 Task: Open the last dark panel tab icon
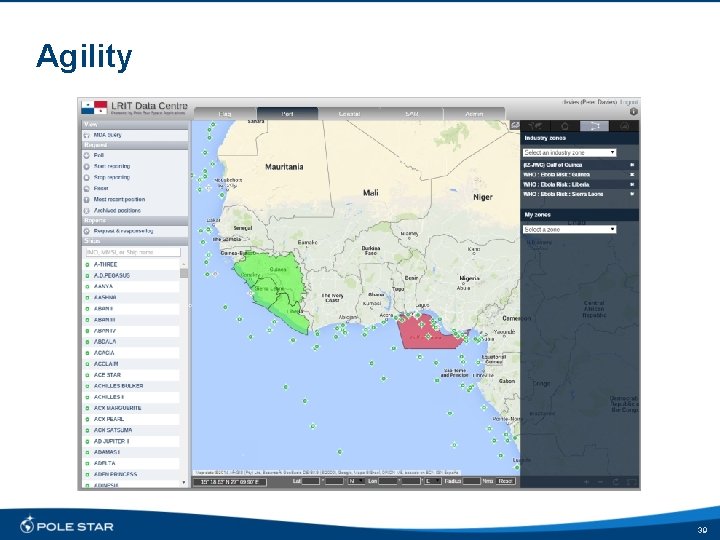[624, 126]
